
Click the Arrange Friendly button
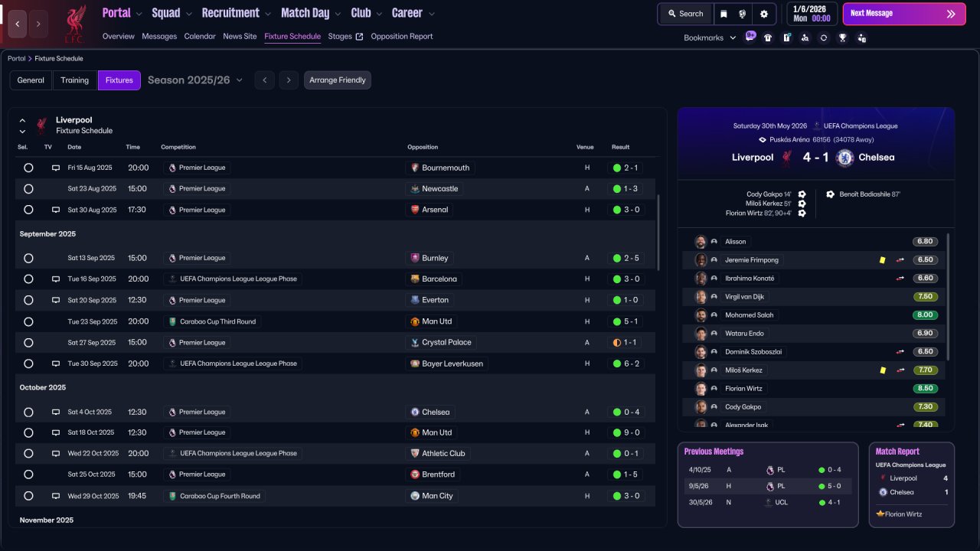(x=338, y=80)
